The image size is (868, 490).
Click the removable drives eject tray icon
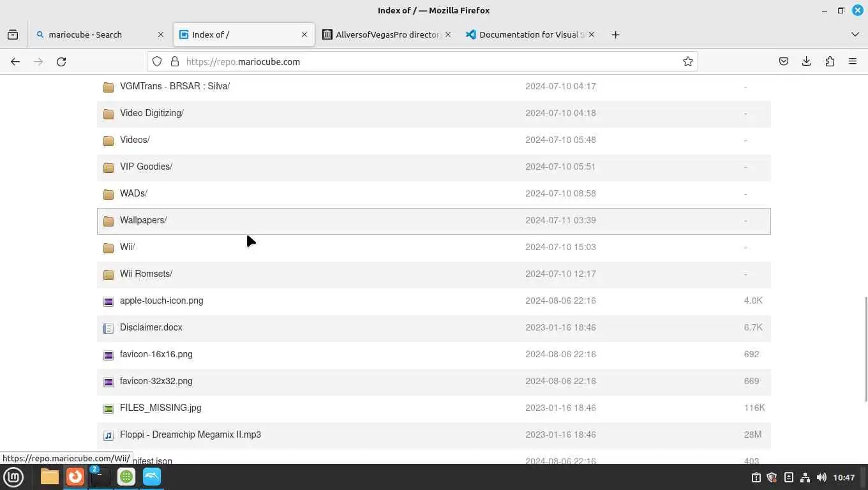click(x=789, y=477)
